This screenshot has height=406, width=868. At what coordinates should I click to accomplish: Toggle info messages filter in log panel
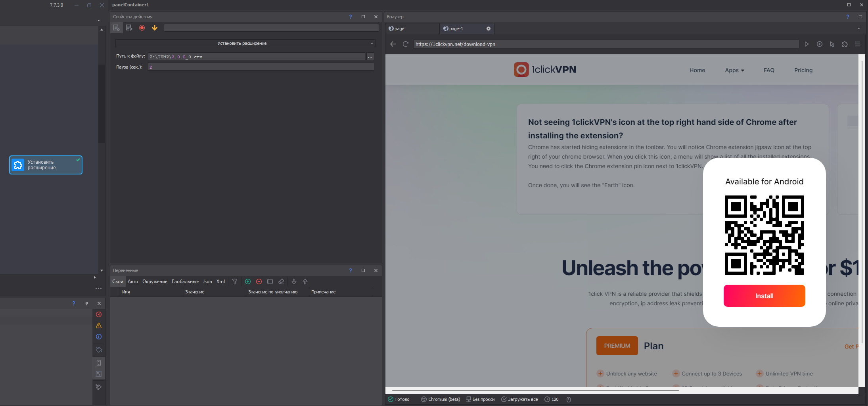[x=99, y=337]
